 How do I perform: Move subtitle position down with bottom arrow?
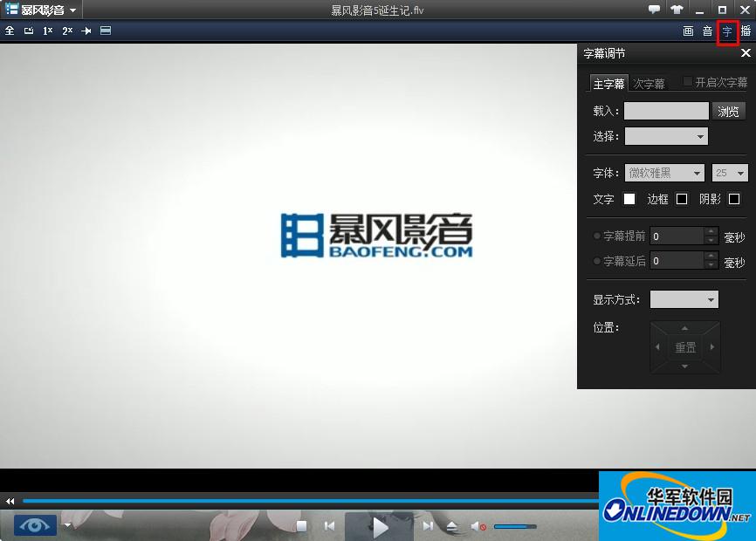(684, 366)
